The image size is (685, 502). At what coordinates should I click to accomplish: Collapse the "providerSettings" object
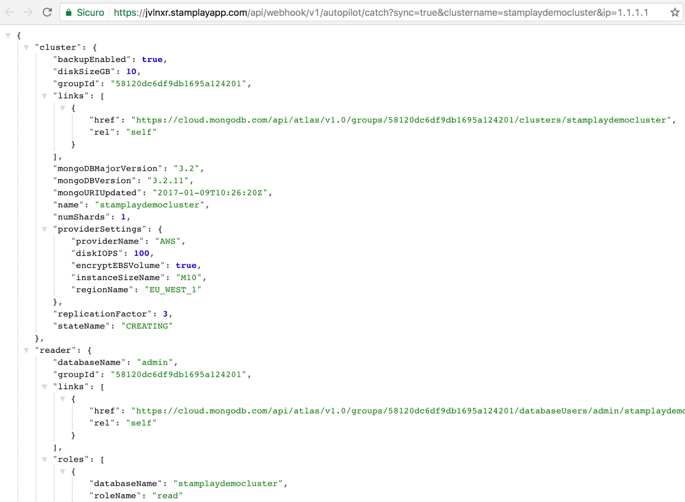tap(45, 229)
